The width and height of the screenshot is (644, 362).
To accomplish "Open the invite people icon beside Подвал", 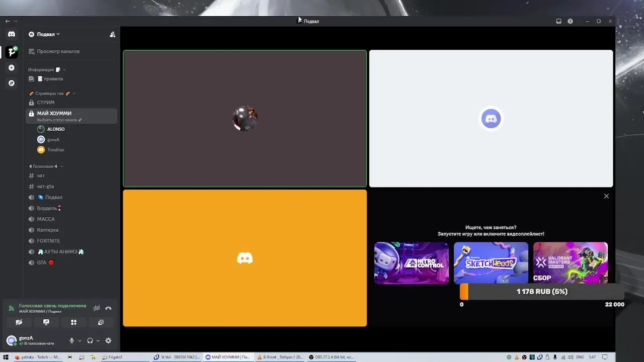I will 113,34.
